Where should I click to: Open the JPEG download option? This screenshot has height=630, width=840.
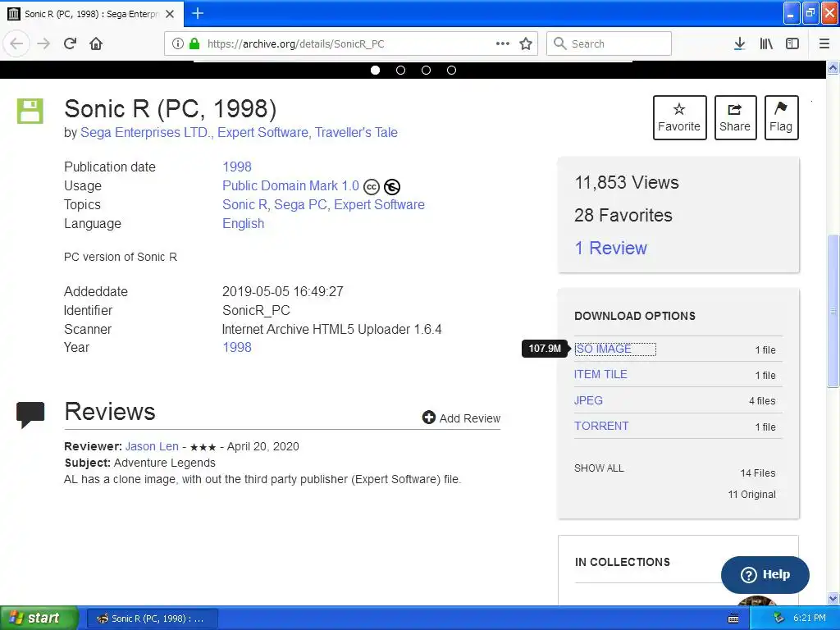click(x=588, y=400)
